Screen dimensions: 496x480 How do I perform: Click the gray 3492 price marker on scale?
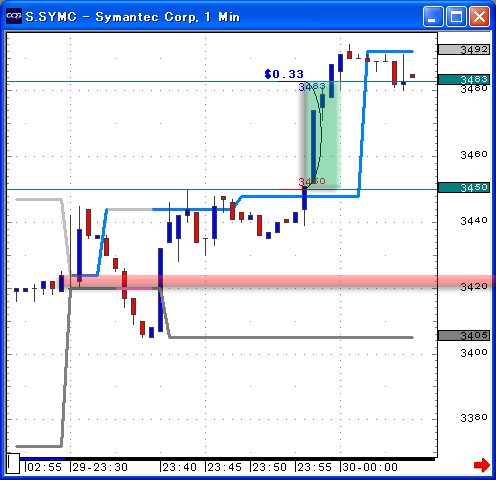click(464, 50)
